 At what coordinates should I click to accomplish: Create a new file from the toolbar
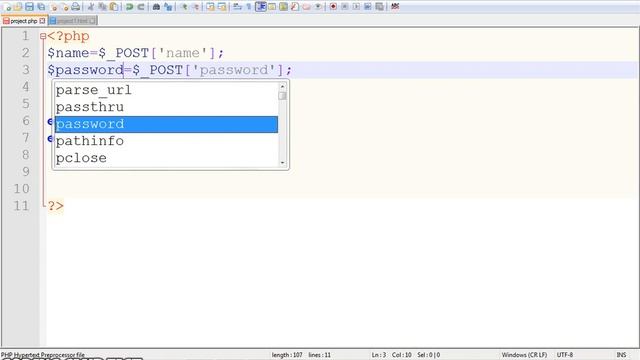pyautogui.click(x=7, y=7)
